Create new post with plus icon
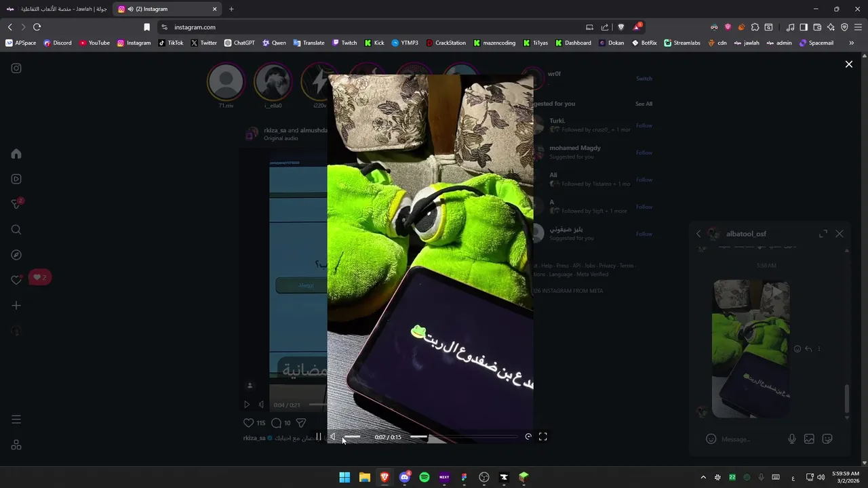 click(x=16, y=306)
